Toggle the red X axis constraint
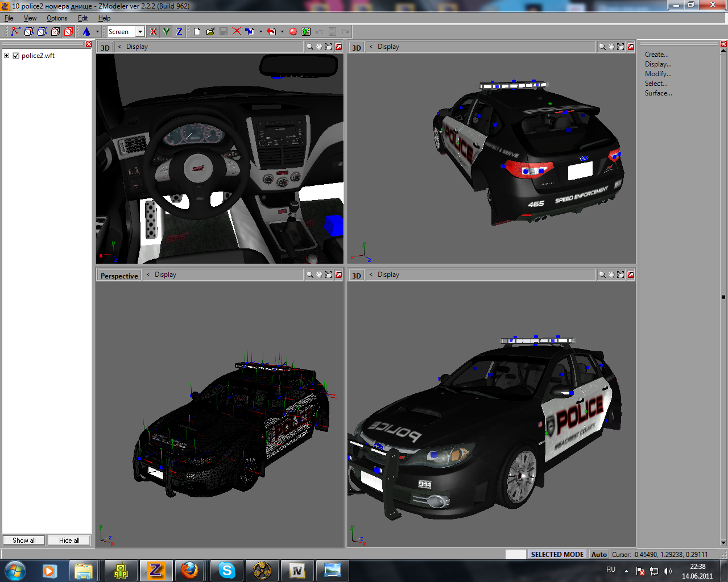This screenshot has height=582, width=728. [153, 32]
